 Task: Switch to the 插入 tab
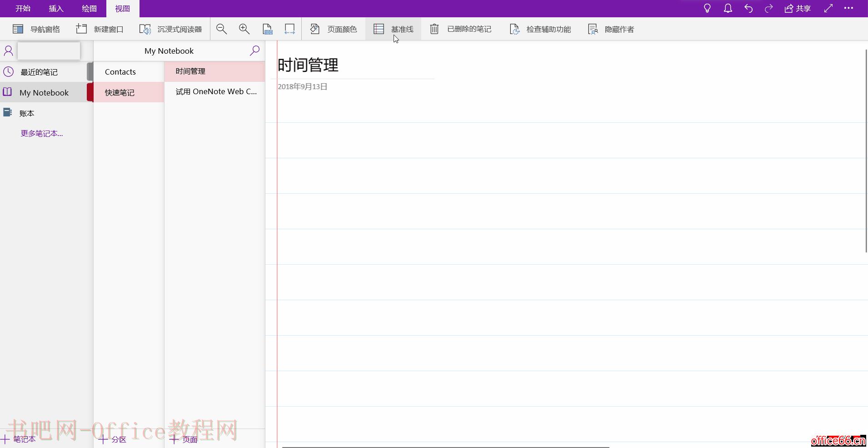(56, 9)
